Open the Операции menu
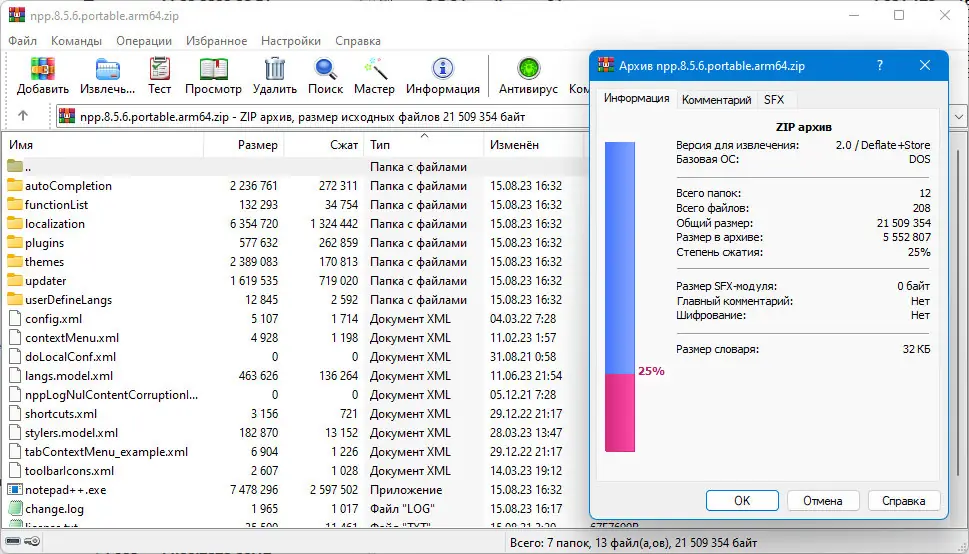The image size is (969, 554). [144, 41]
